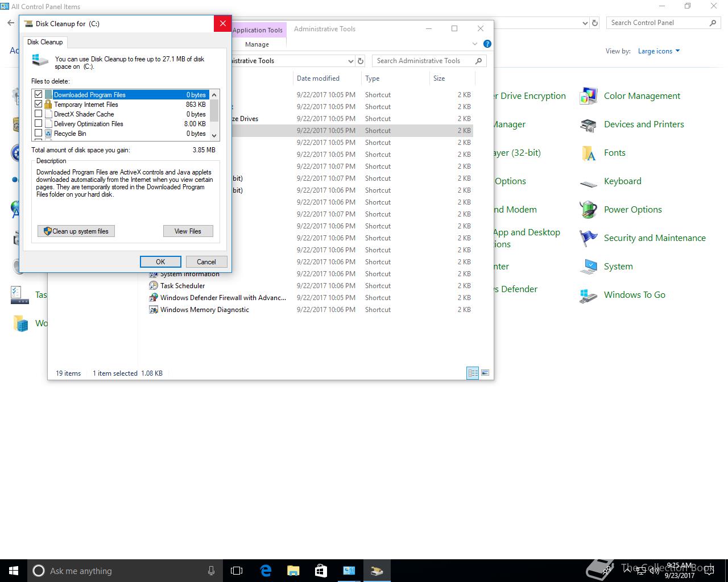Tick the Recycle Bin checkbox

[39, 133]
